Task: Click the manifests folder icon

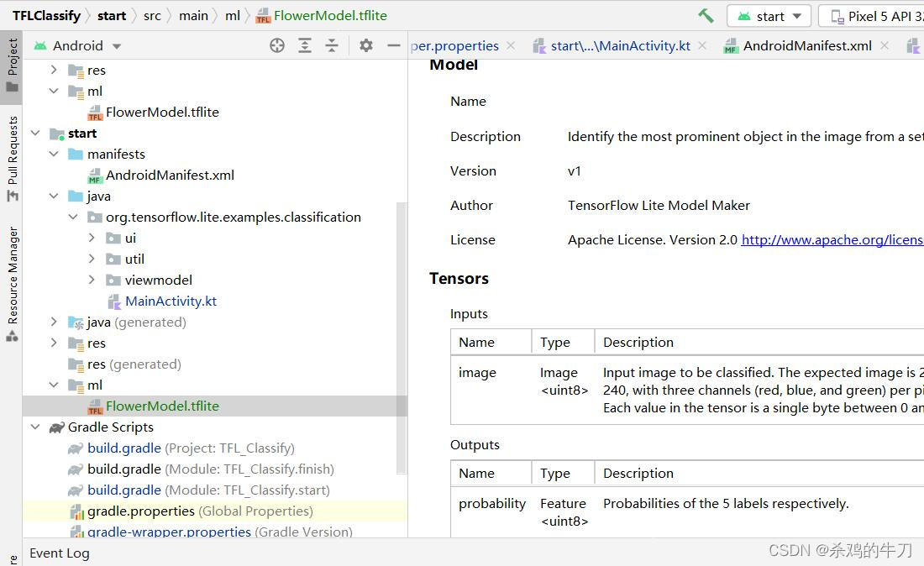Action: point(76,155)
